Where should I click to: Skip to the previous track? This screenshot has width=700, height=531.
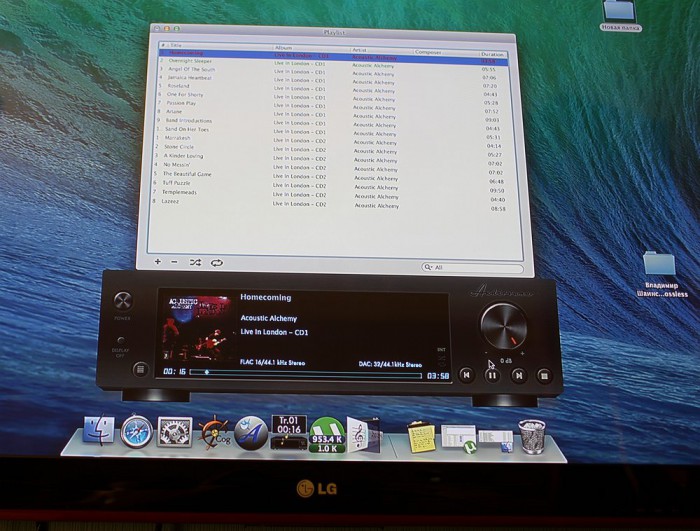click(x=467, y=375)
